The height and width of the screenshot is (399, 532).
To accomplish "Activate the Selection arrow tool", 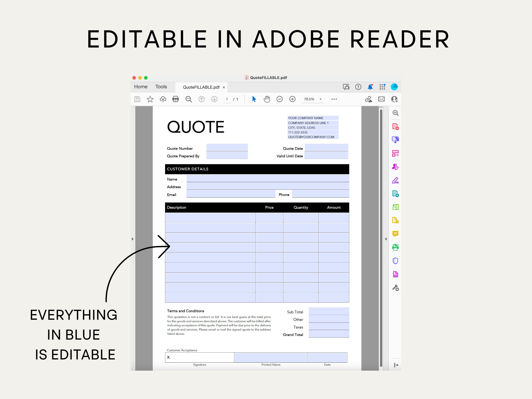I will coord(254,99).
